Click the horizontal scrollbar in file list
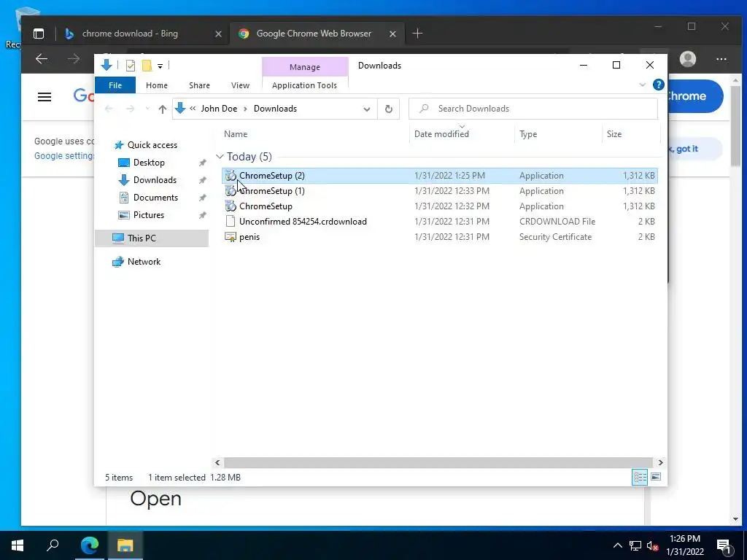 point(438,462)
